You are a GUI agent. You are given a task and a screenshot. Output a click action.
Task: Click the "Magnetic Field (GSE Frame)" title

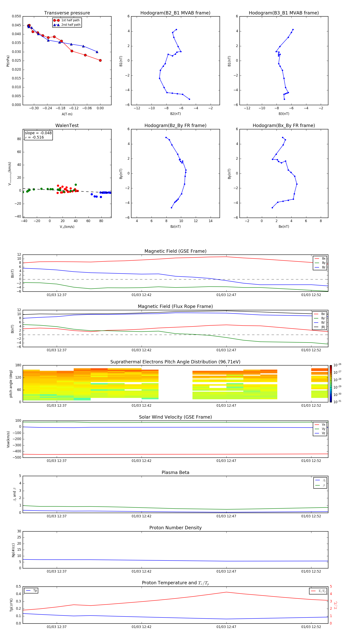pyautogui.click(x=175, y=251)
